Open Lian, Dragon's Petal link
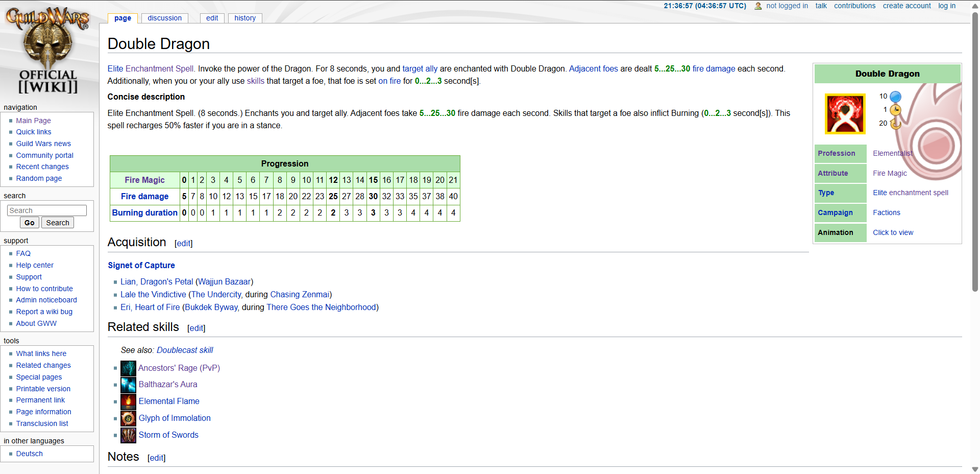This screenshot has width=980, height=474. point(157,281)
